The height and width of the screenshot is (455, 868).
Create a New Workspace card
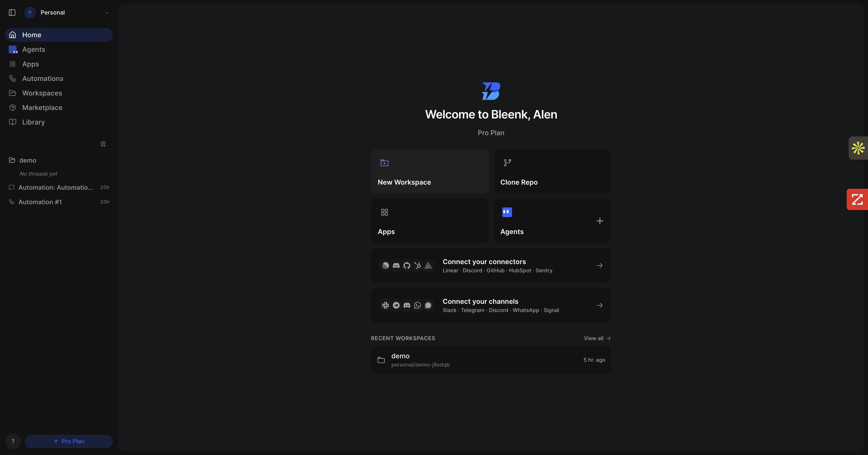[430, 172]
